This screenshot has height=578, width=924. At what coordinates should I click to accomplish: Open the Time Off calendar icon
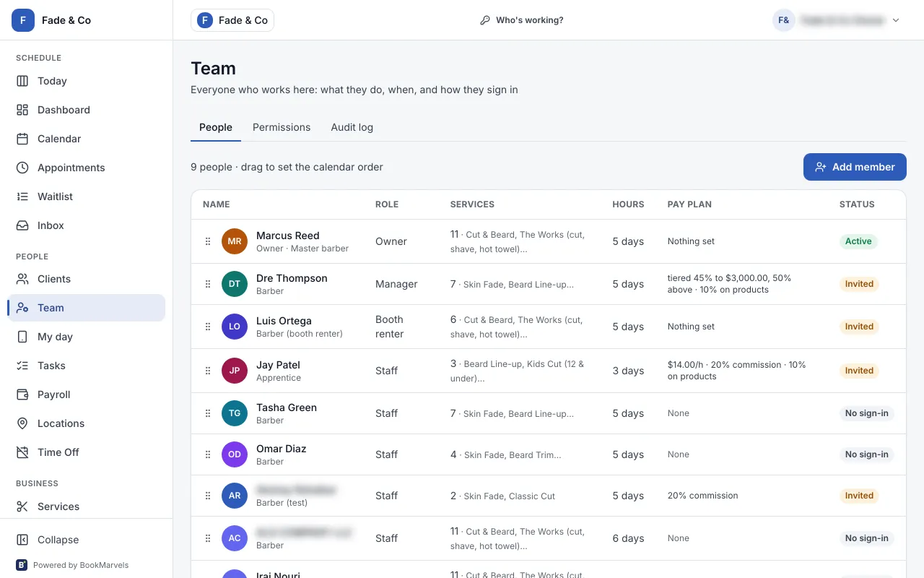[x=22, y=452]
